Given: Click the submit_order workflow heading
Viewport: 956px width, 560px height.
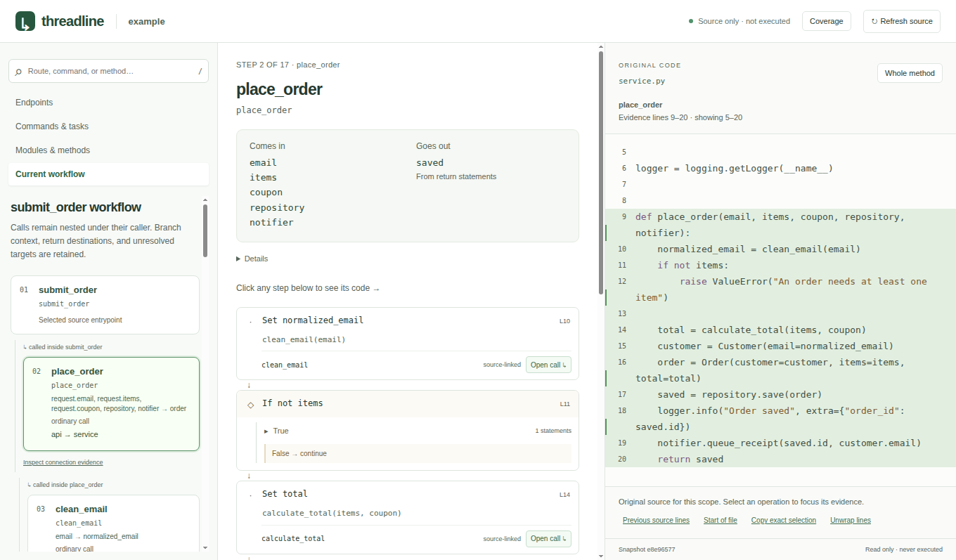Looking at the screenshot, I should pos(76,207).
